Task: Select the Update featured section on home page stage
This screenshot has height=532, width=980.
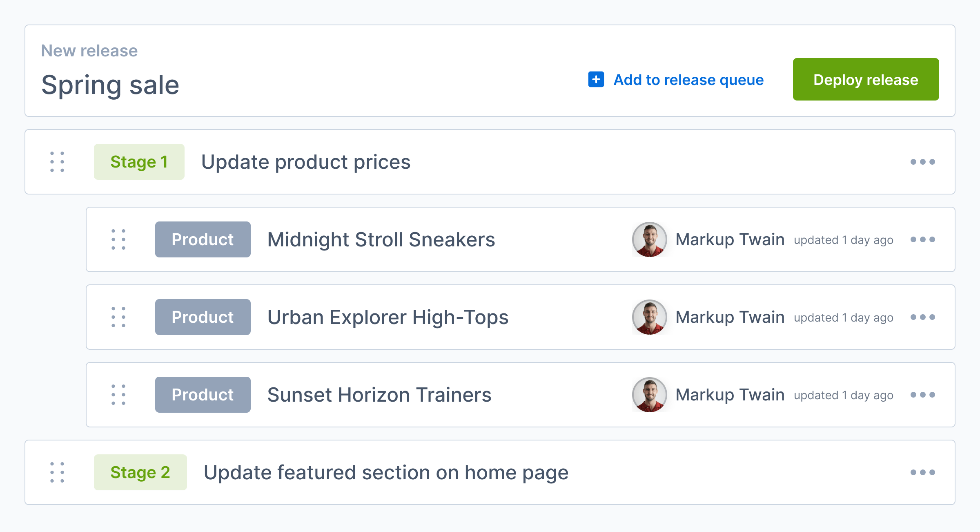Action: [386, 473]
